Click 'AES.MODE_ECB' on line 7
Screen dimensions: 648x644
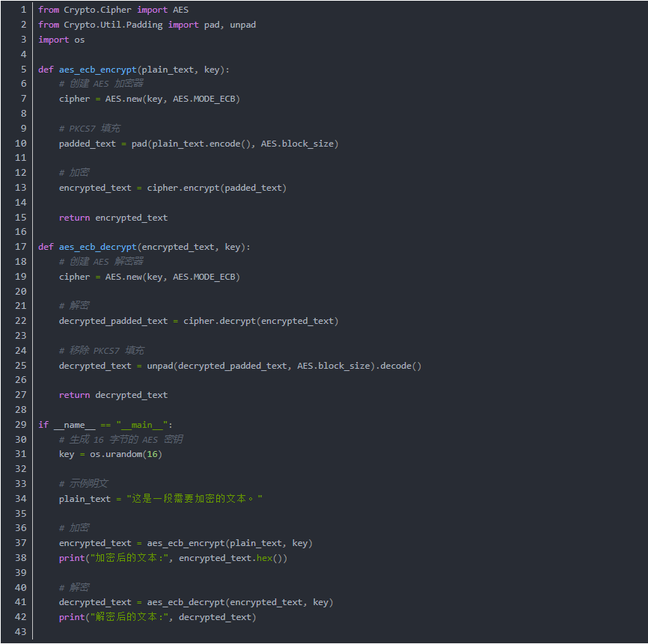(x=204, y=99)
